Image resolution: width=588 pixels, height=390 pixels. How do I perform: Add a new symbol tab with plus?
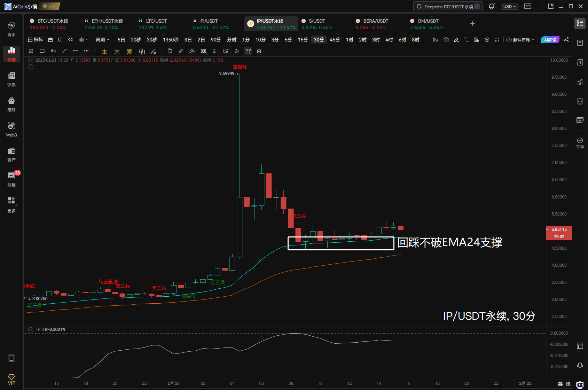pyautogui.click(x=472, y=24)
